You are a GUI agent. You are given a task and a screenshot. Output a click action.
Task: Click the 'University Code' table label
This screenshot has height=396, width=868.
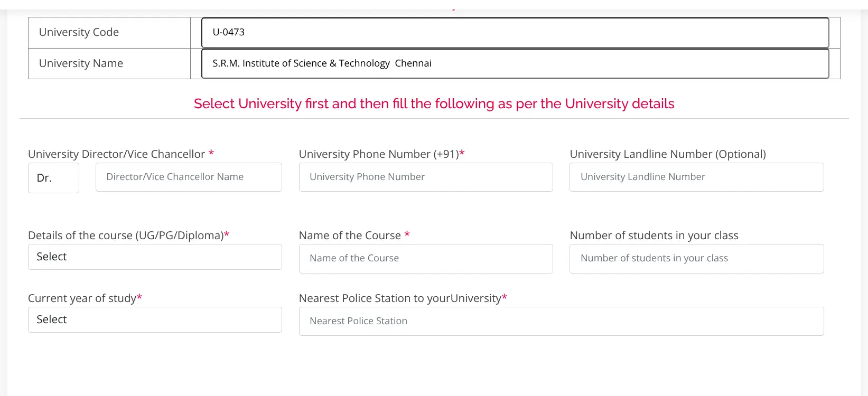click(x=79, y=32)
